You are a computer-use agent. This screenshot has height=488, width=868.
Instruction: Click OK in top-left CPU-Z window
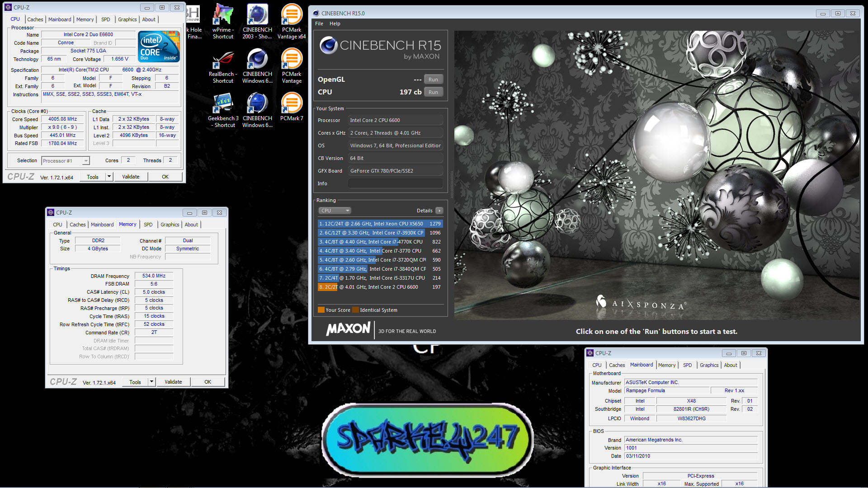[165, 177]
